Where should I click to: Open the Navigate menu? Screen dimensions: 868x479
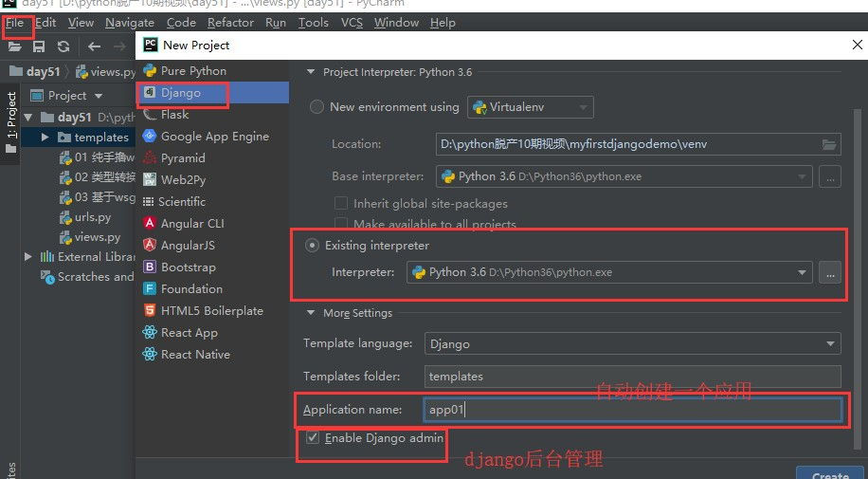(x=130, y=23)
